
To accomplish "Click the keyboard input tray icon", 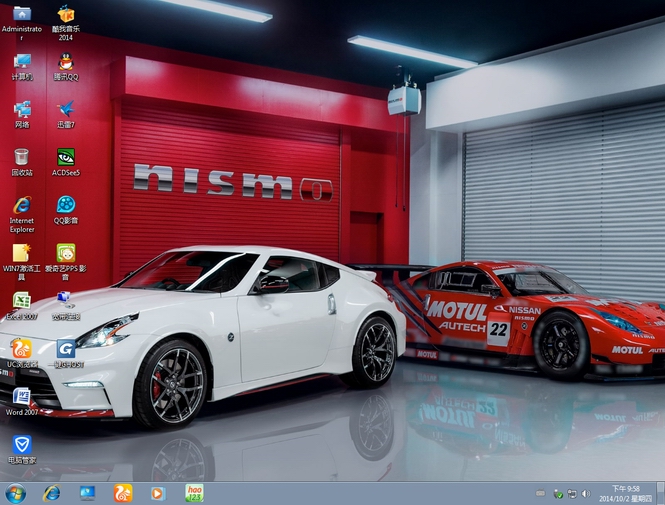I will point(540,493).
